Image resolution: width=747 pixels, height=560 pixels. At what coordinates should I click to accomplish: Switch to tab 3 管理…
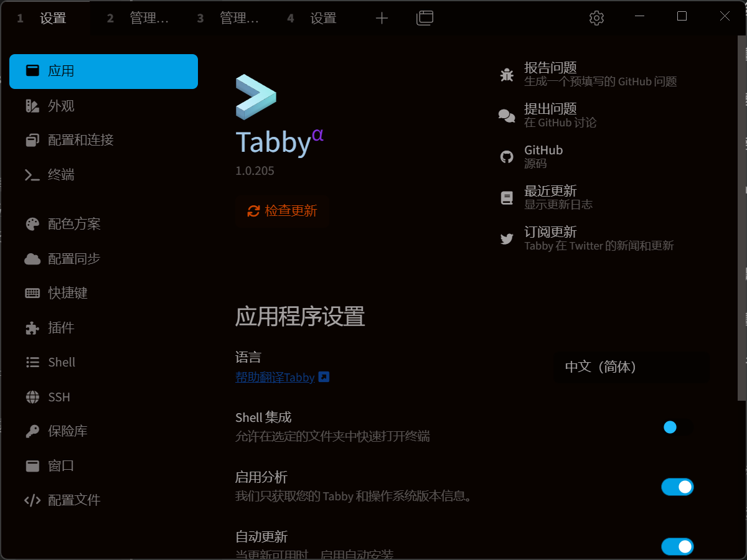pyautogui.click(x=226, y=18)
